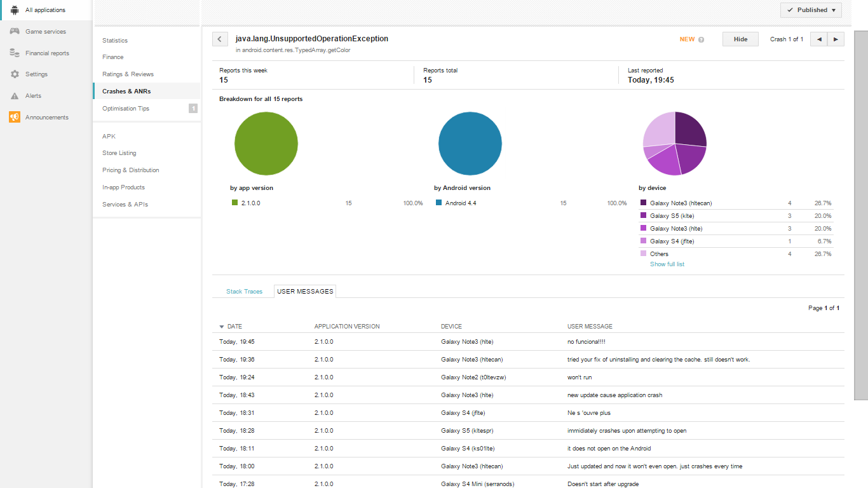Click the message 'Ne s 'ouvre plus'
Viewport: 868px width, 488px height.
589,413
